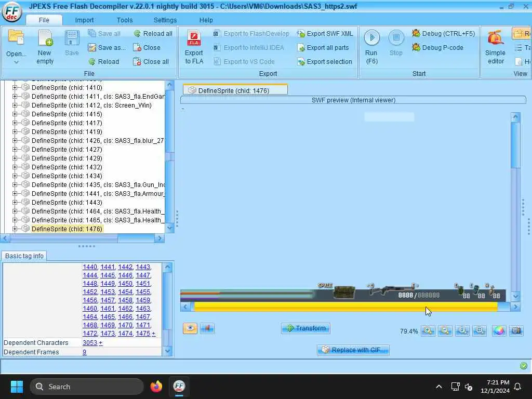The width and height of the screenshot is (532, 399).
Task: Reload the current file
Action: [104, 62]
